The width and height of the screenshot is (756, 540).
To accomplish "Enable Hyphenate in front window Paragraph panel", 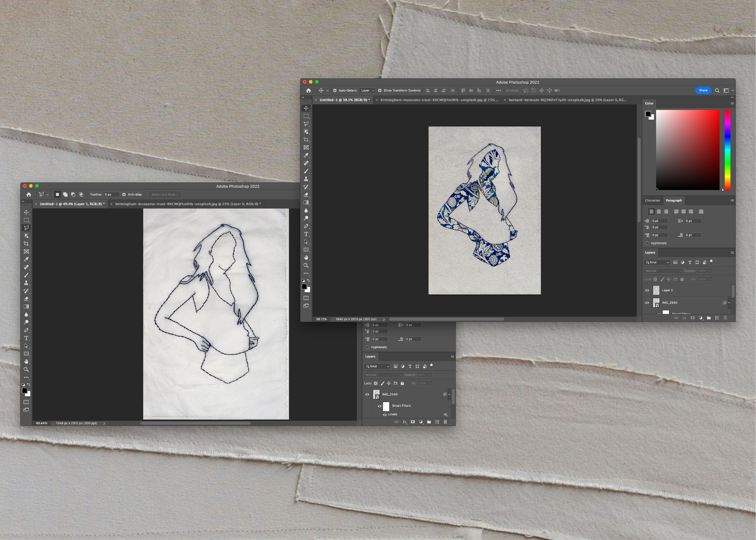I will (x=647, y=243).
